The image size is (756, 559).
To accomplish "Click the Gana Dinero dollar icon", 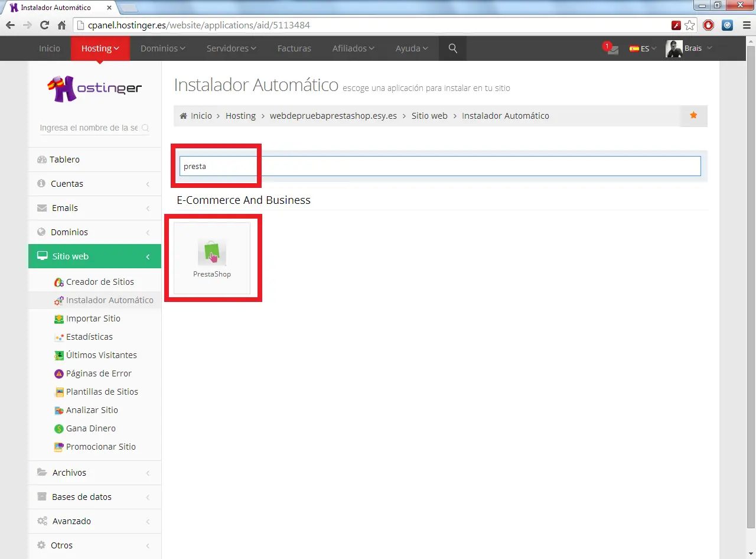I will click(x=58, y=428).
